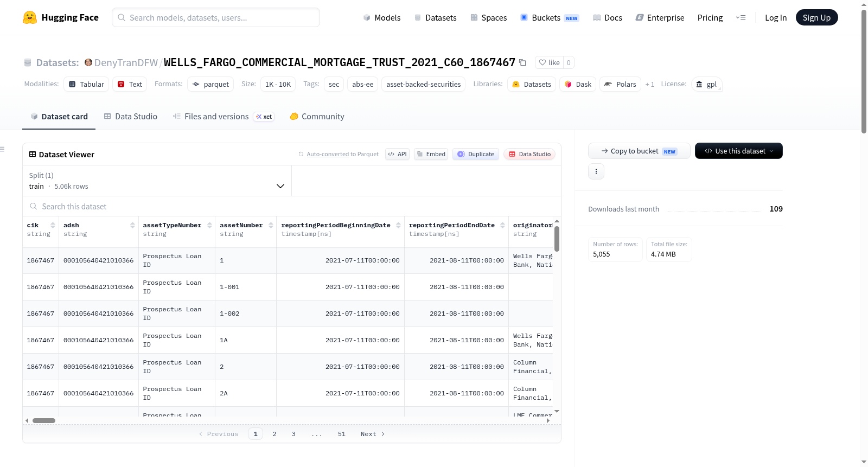Click Copy to bucket button
Viewport: 868px width, 467px height.
pos(639,151)
